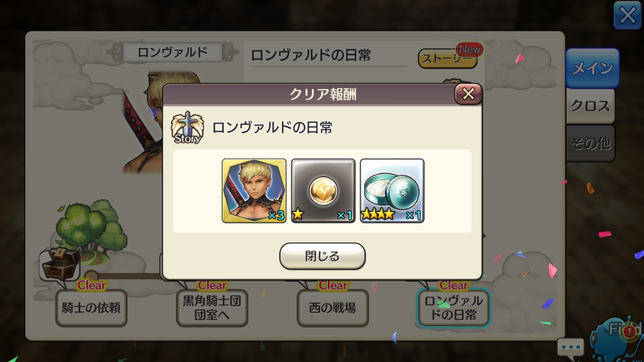This screenshot has height=362, width=644.
Task: Click the 閉じる button
Action: point(322,256)
